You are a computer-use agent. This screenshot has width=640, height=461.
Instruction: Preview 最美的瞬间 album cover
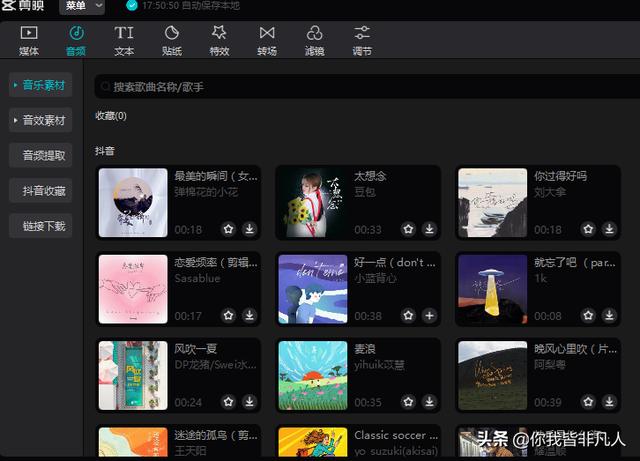[133, 203]
